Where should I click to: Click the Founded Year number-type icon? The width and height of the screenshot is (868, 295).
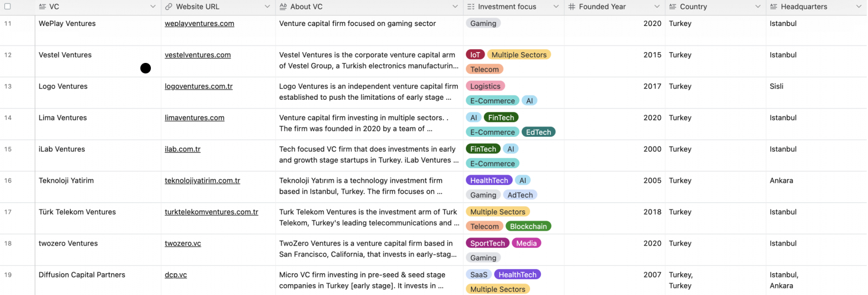click(x=572, y=7)
